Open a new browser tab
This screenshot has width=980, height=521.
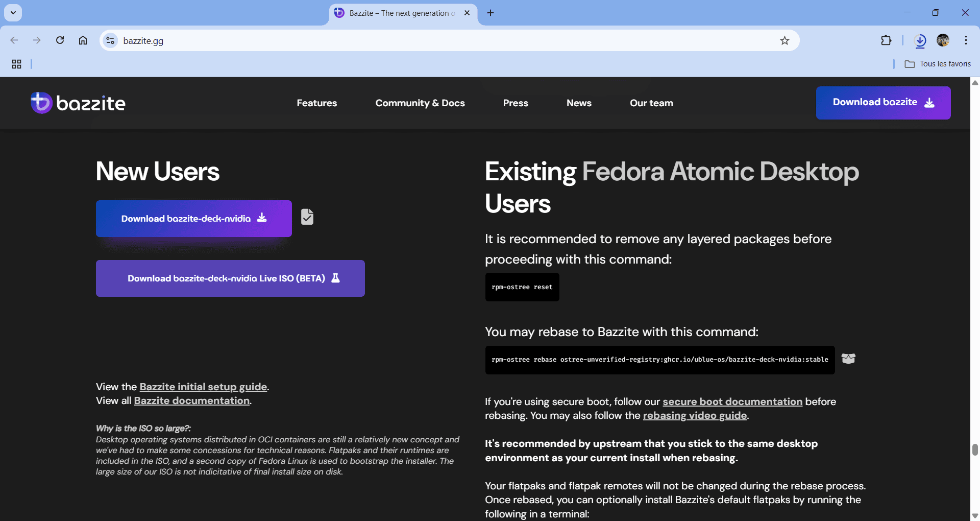pos(491,13)
